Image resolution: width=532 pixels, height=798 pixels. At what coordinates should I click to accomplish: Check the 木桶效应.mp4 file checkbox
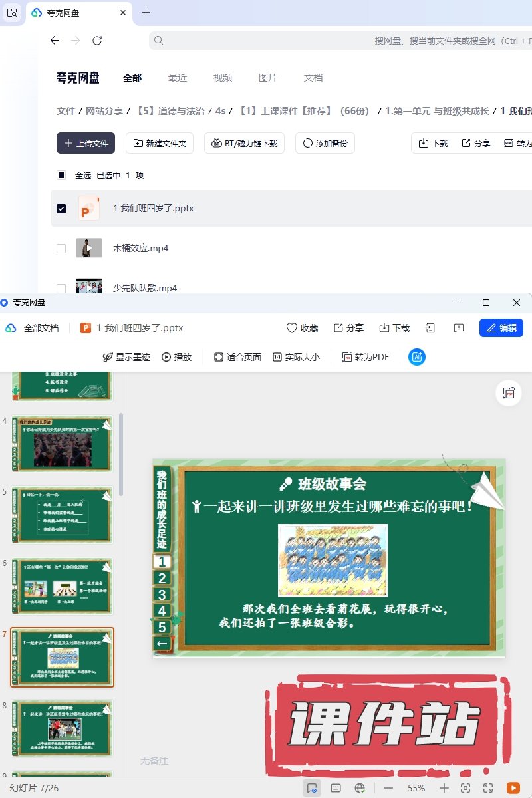pos(61,249)
